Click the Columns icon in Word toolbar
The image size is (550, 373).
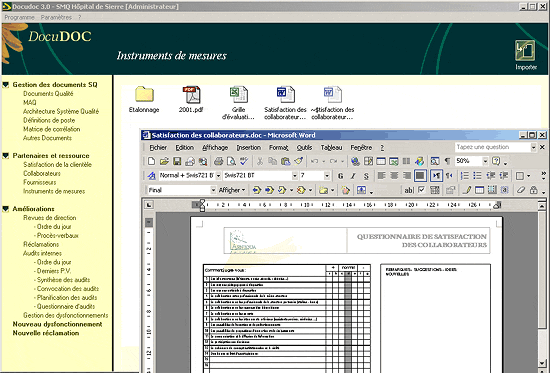[406, 161]
